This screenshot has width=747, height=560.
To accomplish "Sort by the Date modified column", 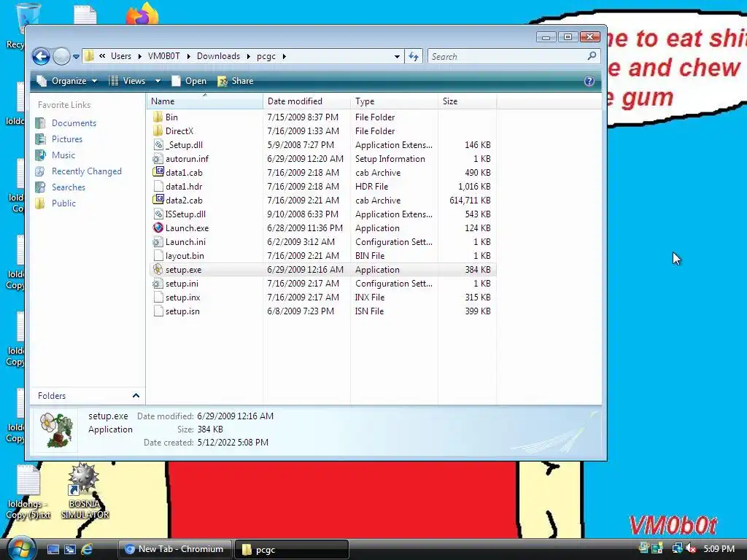I will point(306,101).
